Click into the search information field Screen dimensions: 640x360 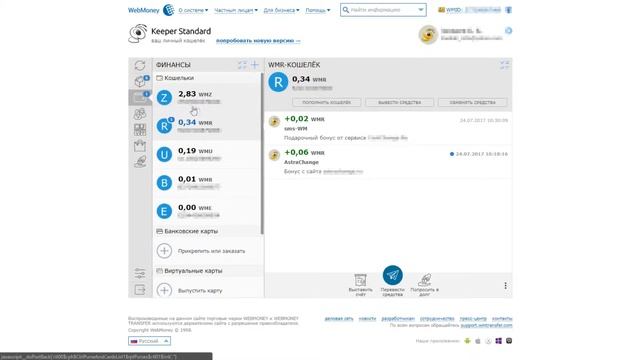coord(383,10)
